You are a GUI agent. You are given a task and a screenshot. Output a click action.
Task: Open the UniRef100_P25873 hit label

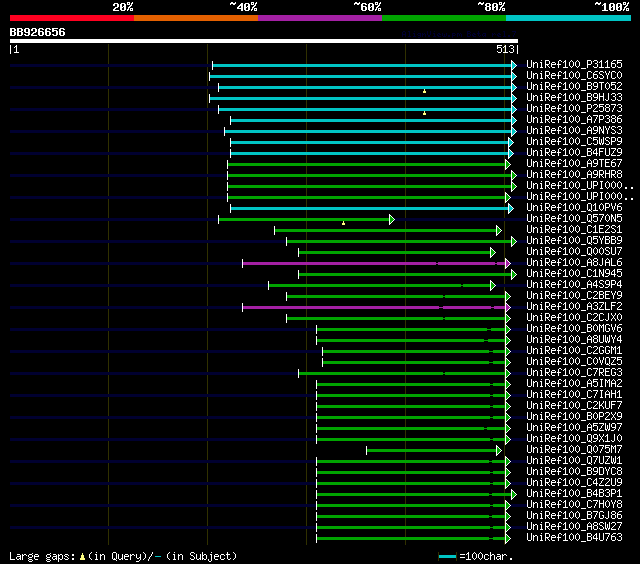574,109
